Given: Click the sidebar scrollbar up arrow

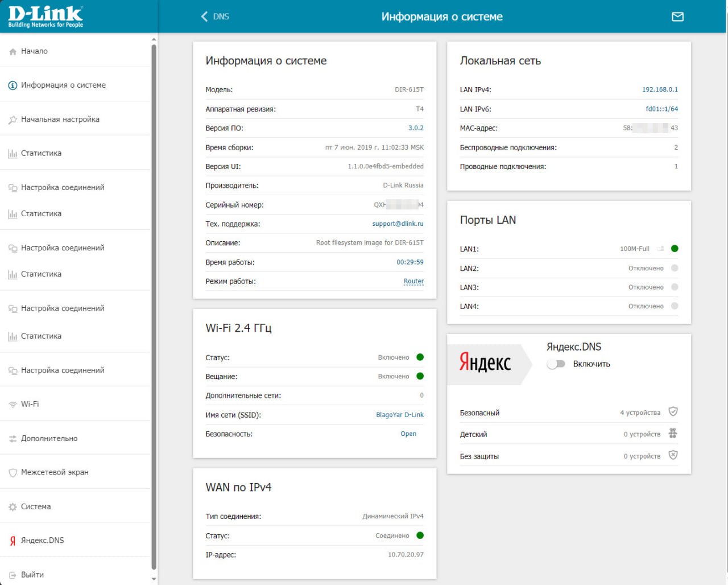Looking at the screenshot, I should tap(154, 39).
